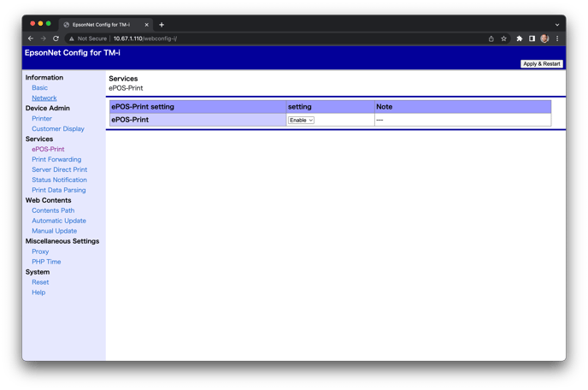Image resolution: width=588 pixels, height=390 pixels.
Task: Click the 'ePOS-Print setting' column header
Action: [198, 107]
